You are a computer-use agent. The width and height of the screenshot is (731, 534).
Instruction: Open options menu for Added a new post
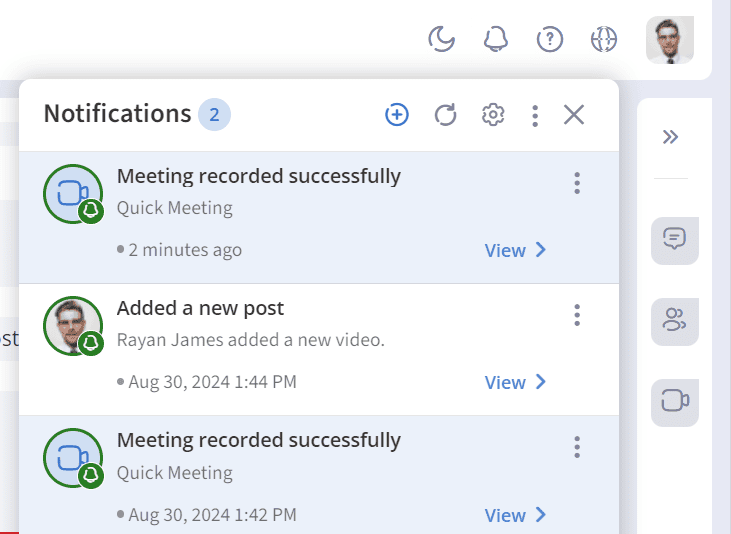coord(577,315)
